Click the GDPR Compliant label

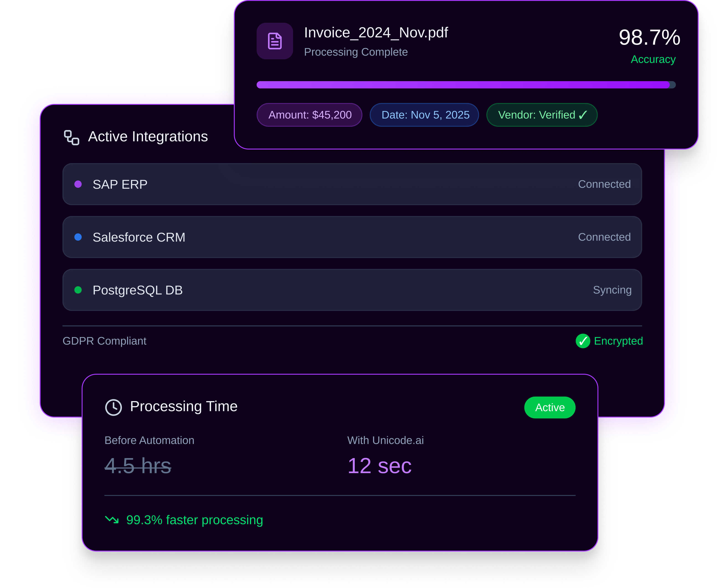click(x=104, y=341)
